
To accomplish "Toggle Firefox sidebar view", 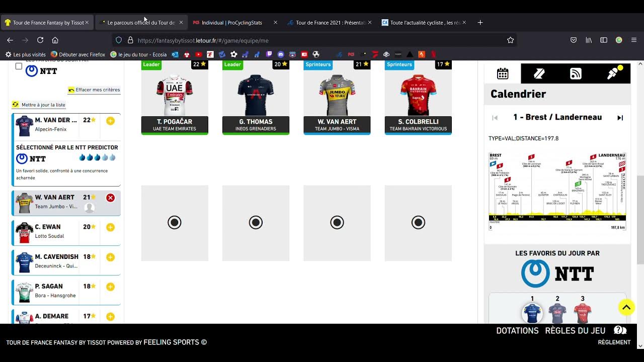I will pyautogui.click(x=604, y=40).
